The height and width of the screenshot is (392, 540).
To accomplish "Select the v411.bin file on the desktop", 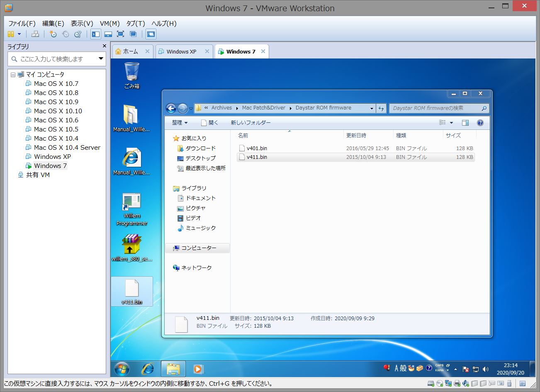I will tap(131, 292).
